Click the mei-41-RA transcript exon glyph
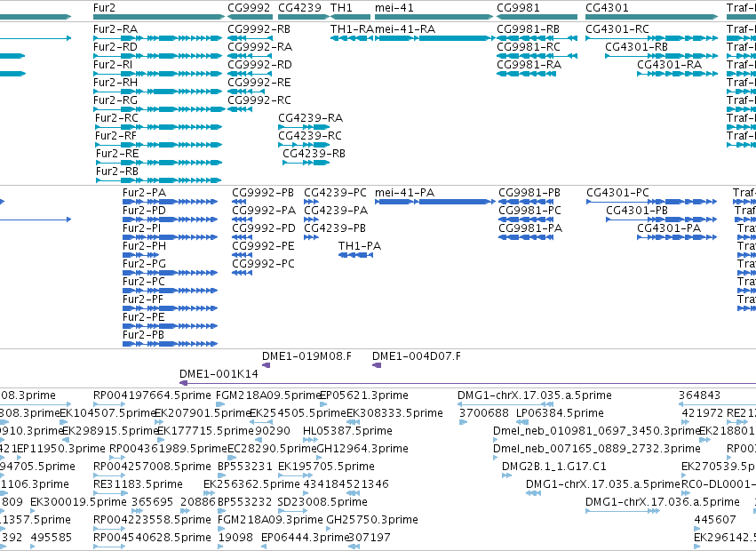The width and height of the screenshot is (756, 551). coord(434,38)
